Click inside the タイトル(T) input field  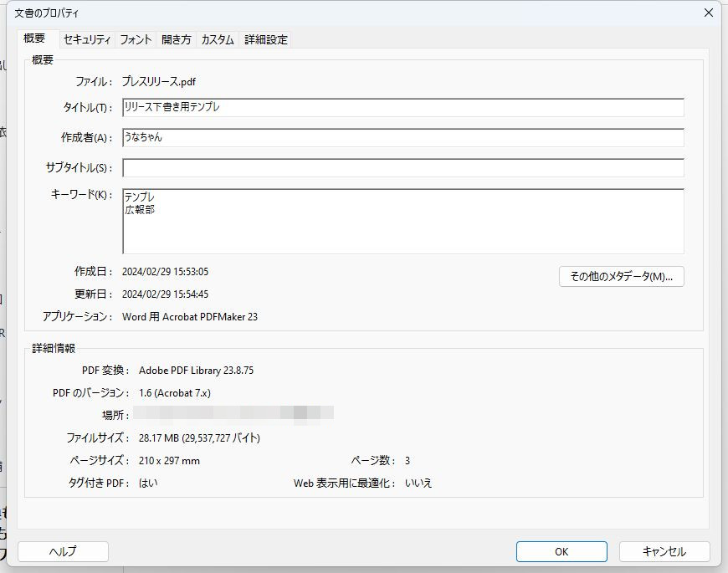pyautogui.click(x=402, y=108)
